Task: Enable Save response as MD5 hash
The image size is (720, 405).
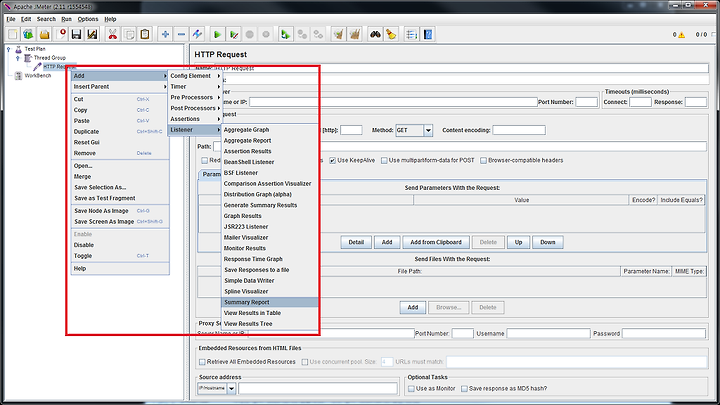Action: 464,388
